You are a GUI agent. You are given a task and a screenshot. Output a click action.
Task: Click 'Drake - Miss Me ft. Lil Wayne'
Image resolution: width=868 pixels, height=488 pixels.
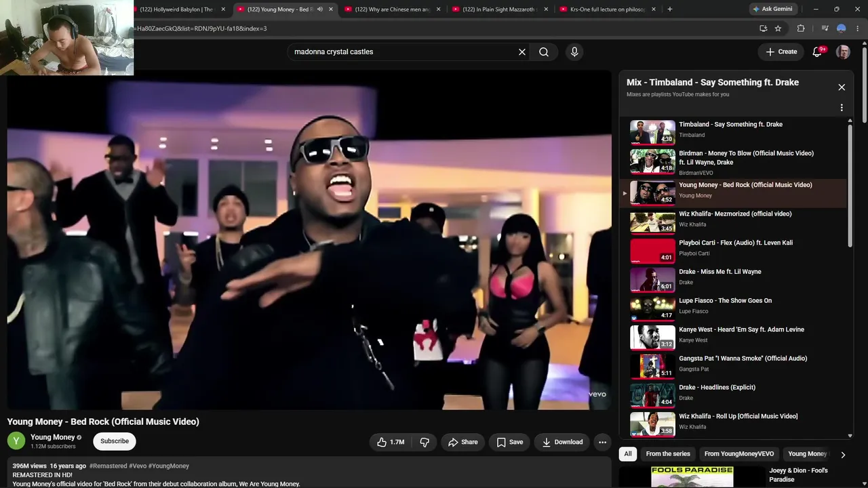tap(720, 272)
